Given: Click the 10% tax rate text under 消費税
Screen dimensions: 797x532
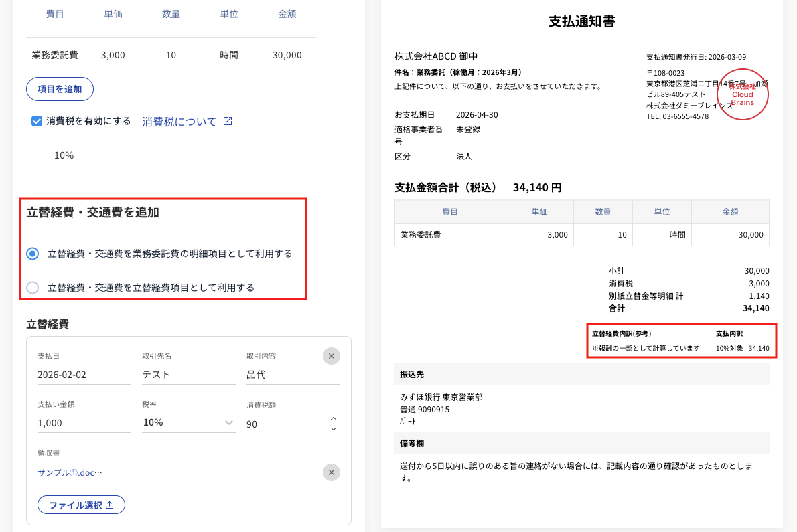Looking at the screenshot, I should 64,155.
